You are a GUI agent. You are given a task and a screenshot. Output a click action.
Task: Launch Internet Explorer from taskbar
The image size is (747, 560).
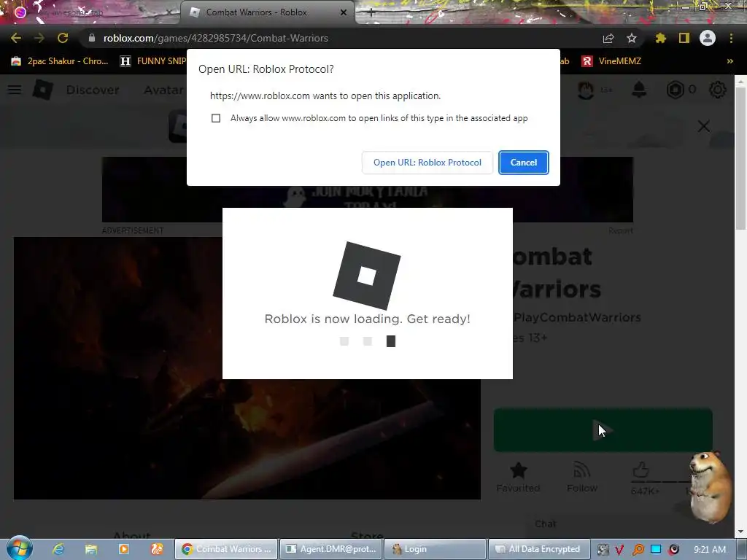[58, 549]
